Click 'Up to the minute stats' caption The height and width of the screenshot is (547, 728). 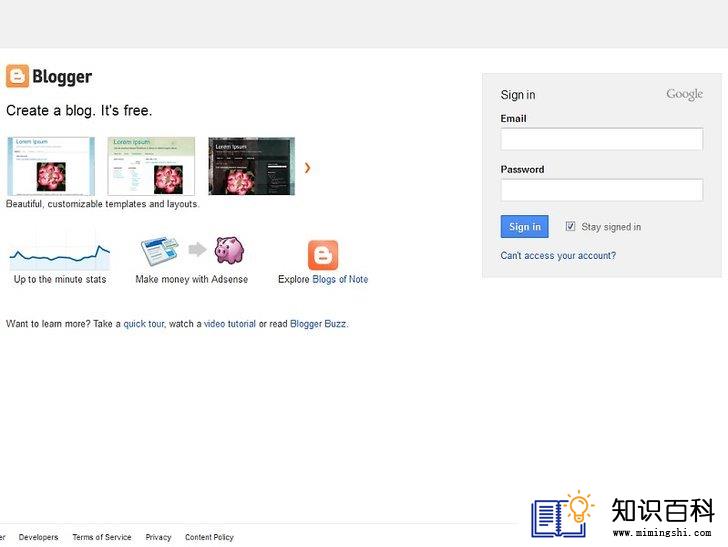click(60, 280)
